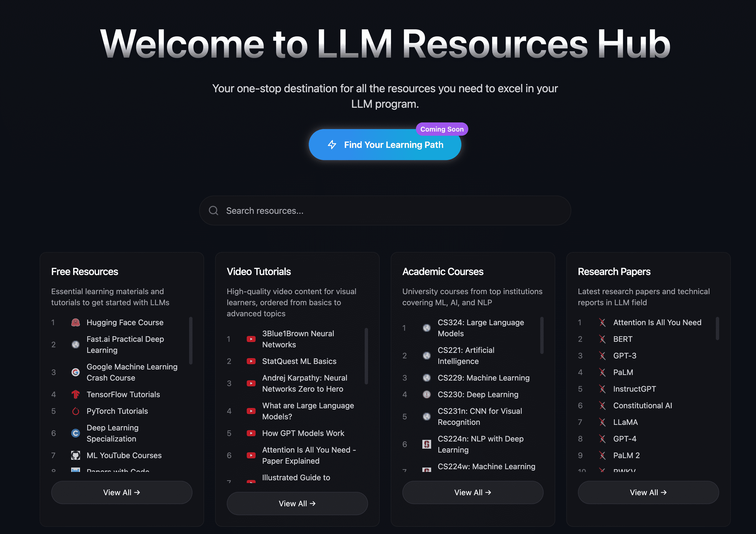This screenshot has width=756, height=534.
Task: Open the Hugging Face Course link
Action: click(125, 322)
